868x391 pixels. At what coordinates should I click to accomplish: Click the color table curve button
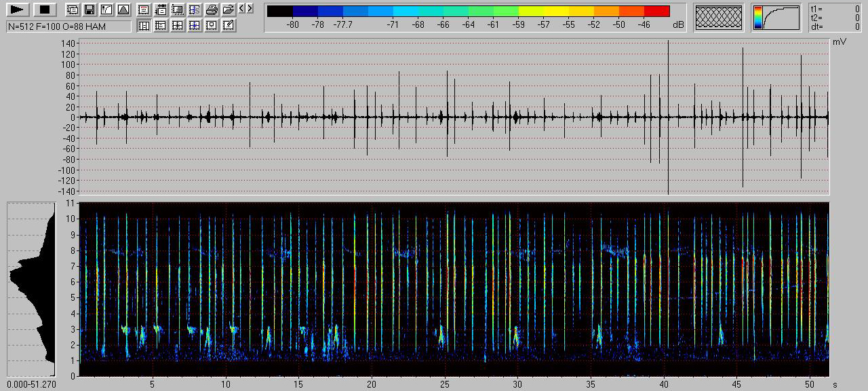point(776,17)
